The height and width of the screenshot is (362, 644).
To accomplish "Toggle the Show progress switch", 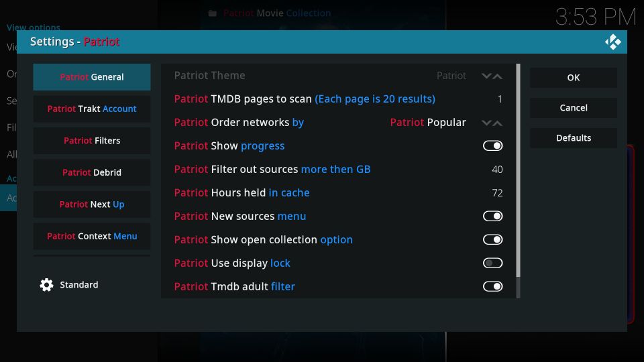I will 492,145.
